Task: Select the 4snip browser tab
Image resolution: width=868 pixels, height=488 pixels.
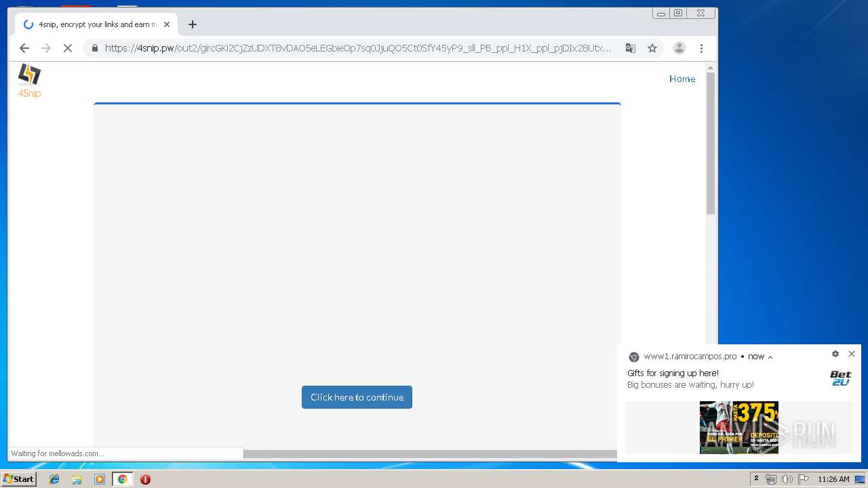Action: click(x=96, y=24)
